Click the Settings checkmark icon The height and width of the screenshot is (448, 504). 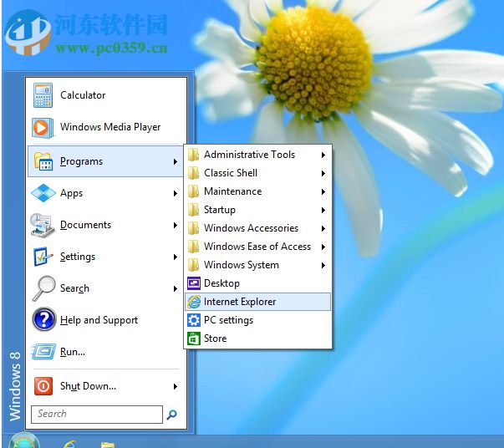coord(43,257)
